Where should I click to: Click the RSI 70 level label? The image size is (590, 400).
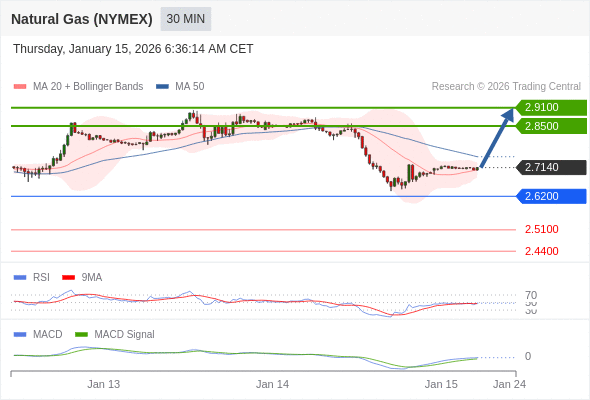(531, 295)
